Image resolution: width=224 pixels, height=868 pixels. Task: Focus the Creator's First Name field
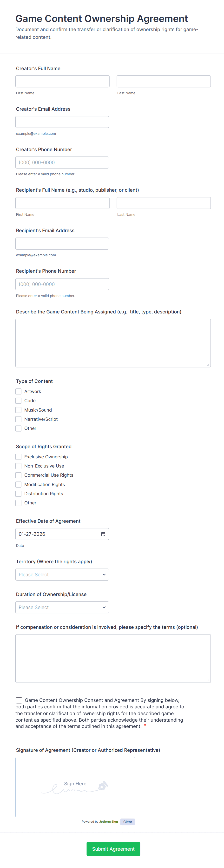pos(62,81)
